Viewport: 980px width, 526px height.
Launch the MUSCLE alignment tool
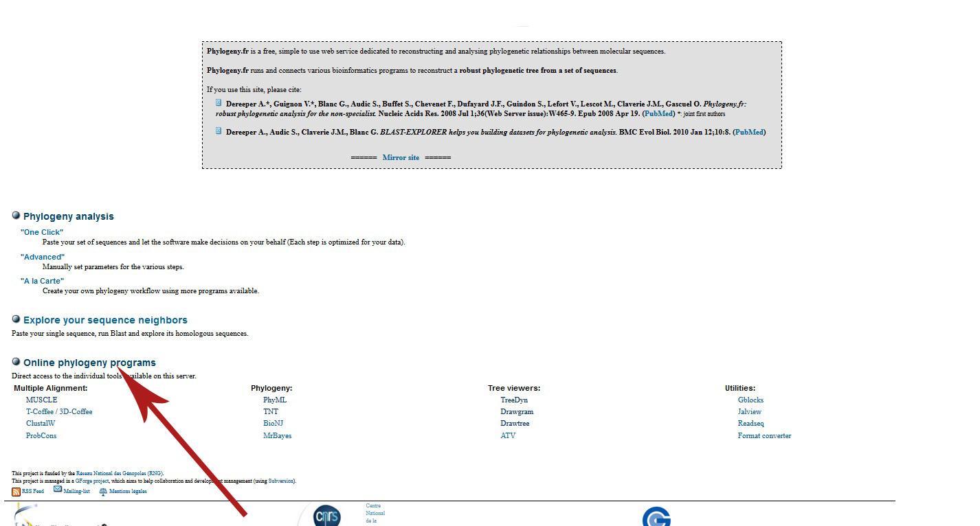pyautogui.click(x=42, y=400)
